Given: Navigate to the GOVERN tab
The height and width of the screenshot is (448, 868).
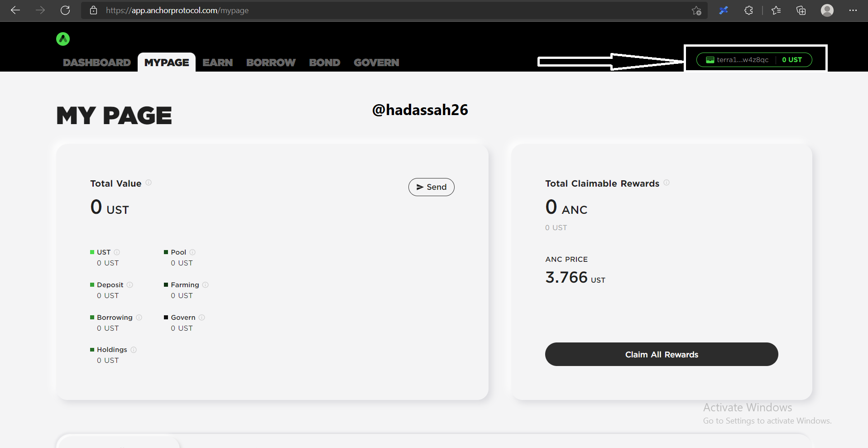Looking at the screenshot, I should click(376, 63).
